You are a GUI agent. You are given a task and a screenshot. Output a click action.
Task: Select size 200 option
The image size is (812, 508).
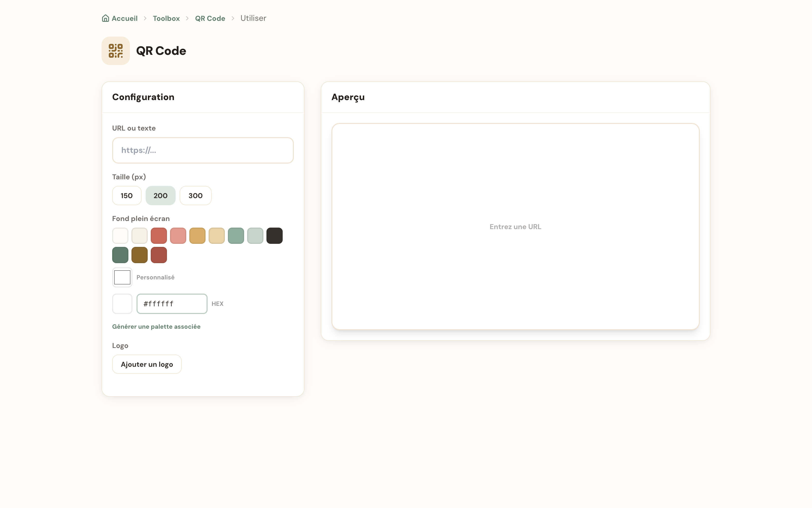160,196
